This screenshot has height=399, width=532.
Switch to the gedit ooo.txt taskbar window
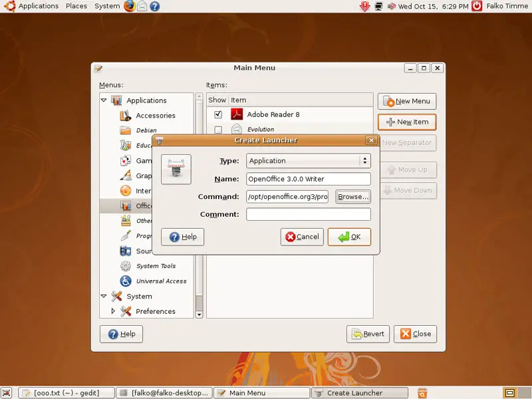66,393
